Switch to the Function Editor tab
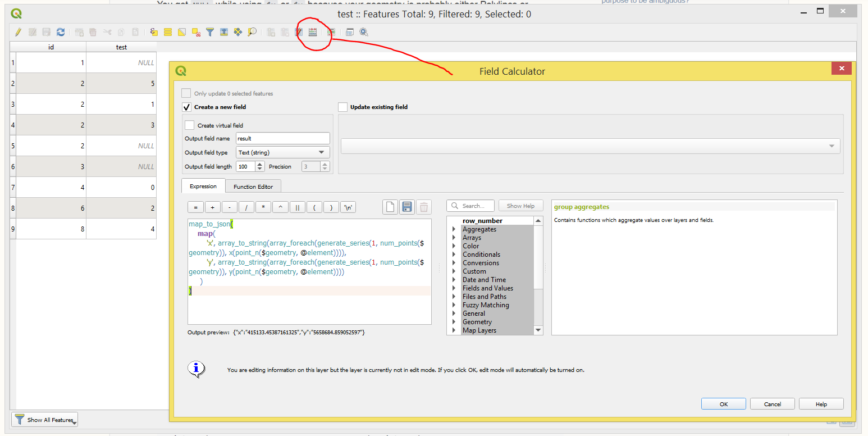 [253, 187]
